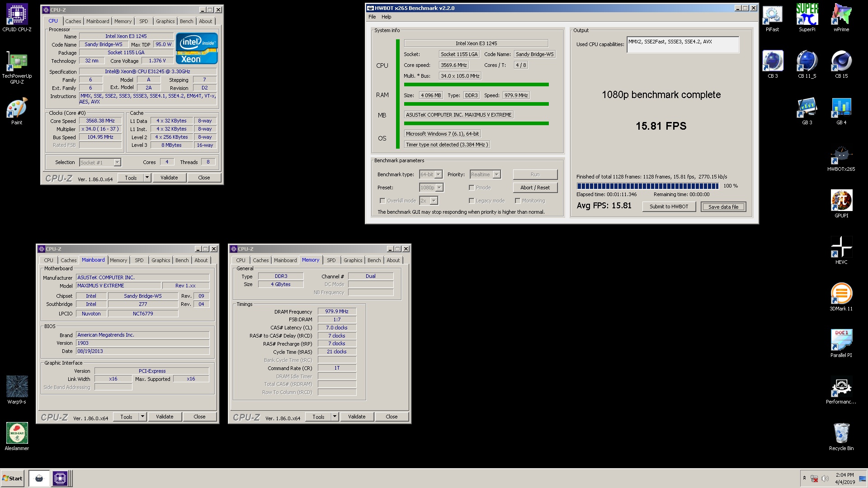Open the CPUID CPU-Z desktop icon

click(x=17, y=18)
